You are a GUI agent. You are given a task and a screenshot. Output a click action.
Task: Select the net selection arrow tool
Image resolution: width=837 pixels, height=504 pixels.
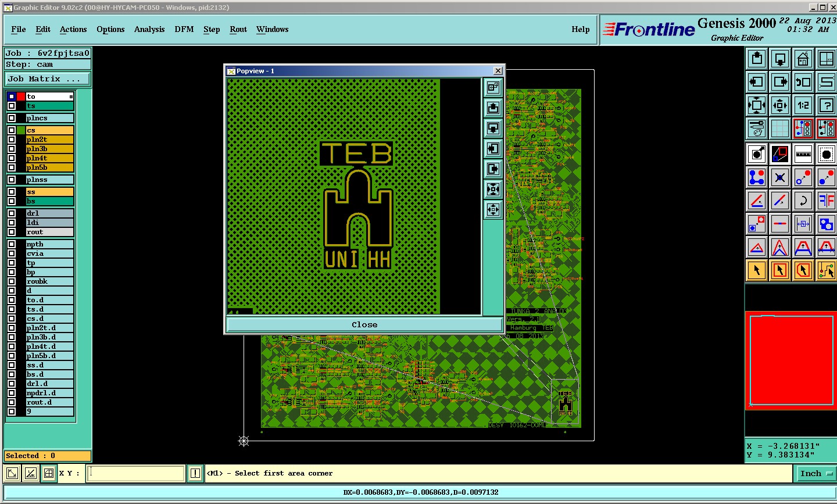click(x=827, y=270)
